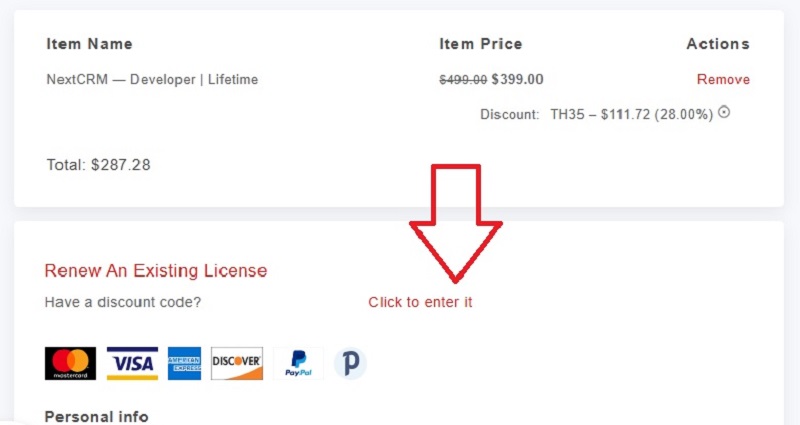Click the 'Click to enter it' link
This screenshot has width=800, height=425.
(420, 302)
